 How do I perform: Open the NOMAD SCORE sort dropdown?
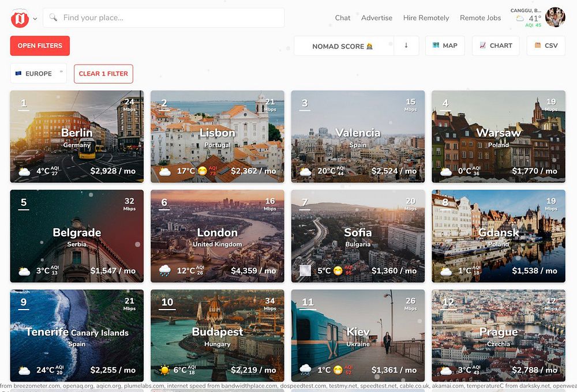click(x=343, y=46)
